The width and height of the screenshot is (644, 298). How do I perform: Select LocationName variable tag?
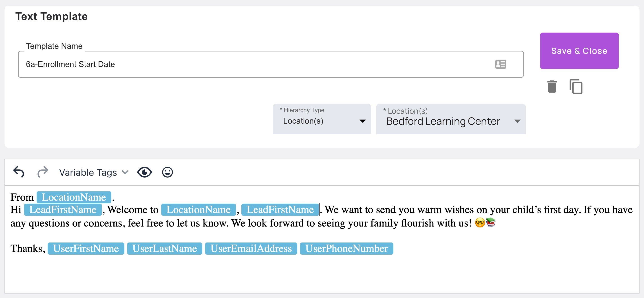(x=74, y=196)
